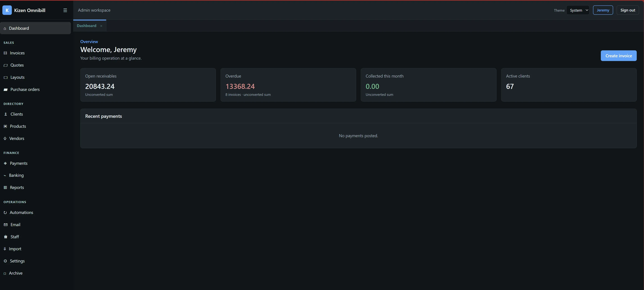This screenshot has height=290, width=644.
Task: Click the Quotes icon in sidebar
Action: pyautogui.click(x=6, y=65)
